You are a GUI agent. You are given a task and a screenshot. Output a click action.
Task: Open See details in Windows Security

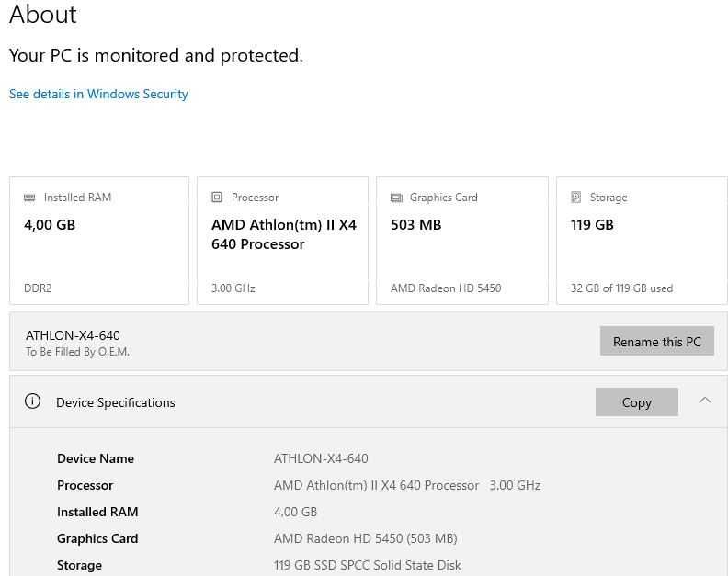coord(98,94)
